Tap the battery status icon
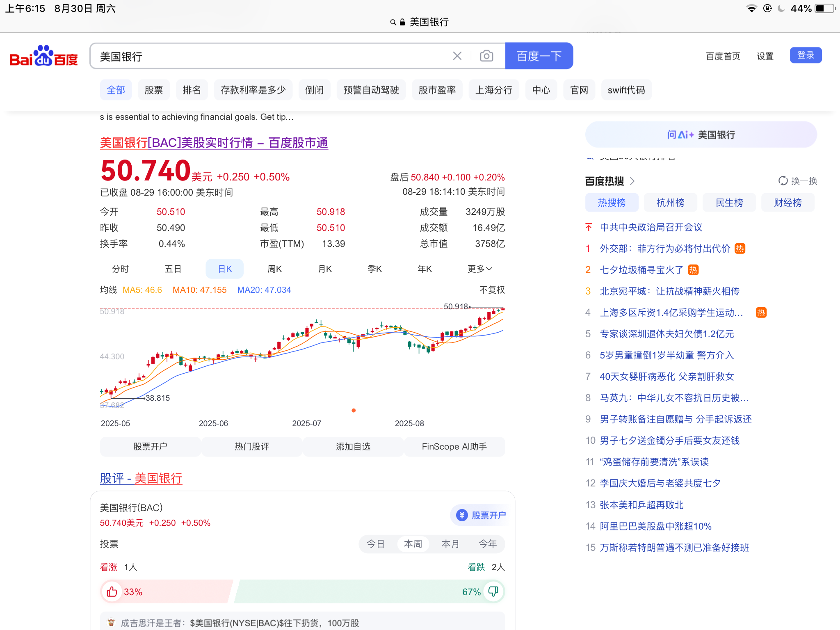The width and height of the screenshot is (840, 630). click(x=825, y=9)
